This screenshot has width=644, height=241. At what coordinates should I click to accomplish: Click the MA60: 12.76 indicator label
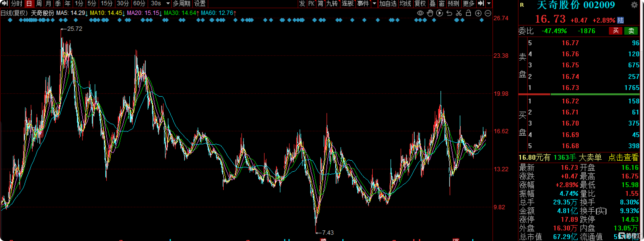[x=219, y=13]
